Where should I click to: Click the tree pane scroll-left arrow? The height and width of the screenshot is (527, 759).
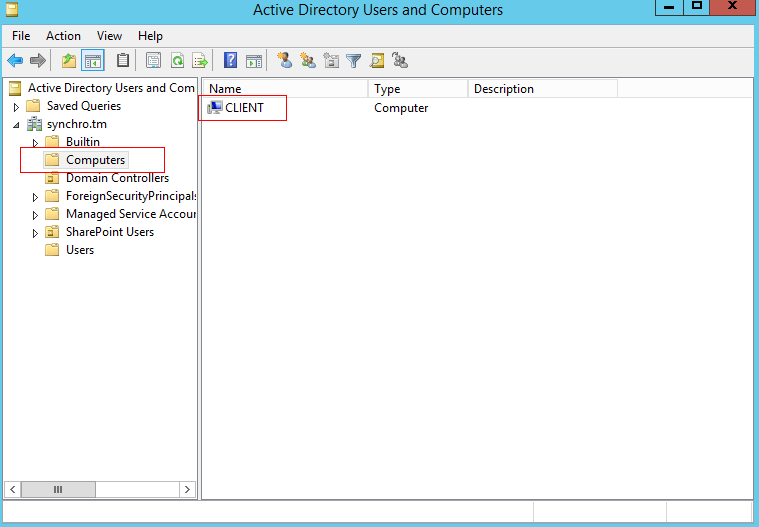pyautogui.click(x=13, y=489)
